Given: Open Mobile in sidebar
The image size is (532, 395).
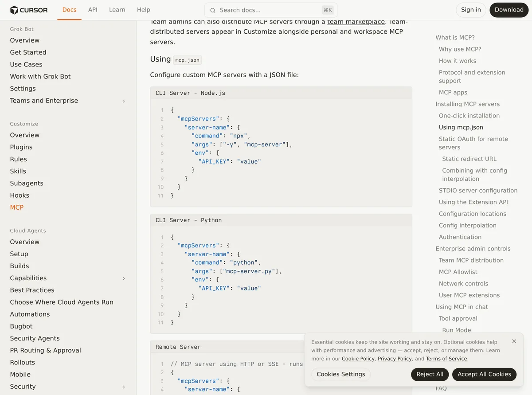Looking at the screenshot, I should pyautogui.click(x=20, y=375).
